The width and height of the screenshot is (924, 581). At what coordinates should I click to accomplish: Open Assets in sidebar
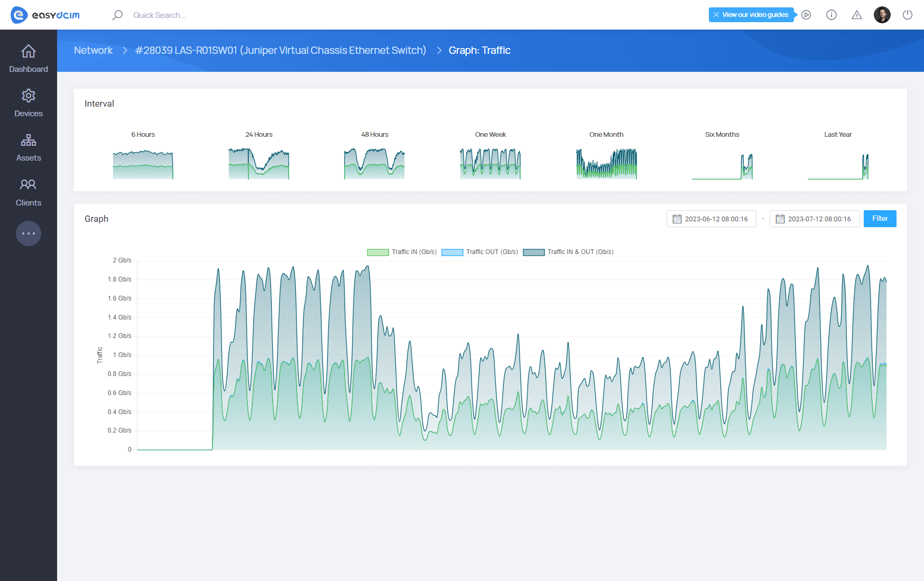pos(29,147)
